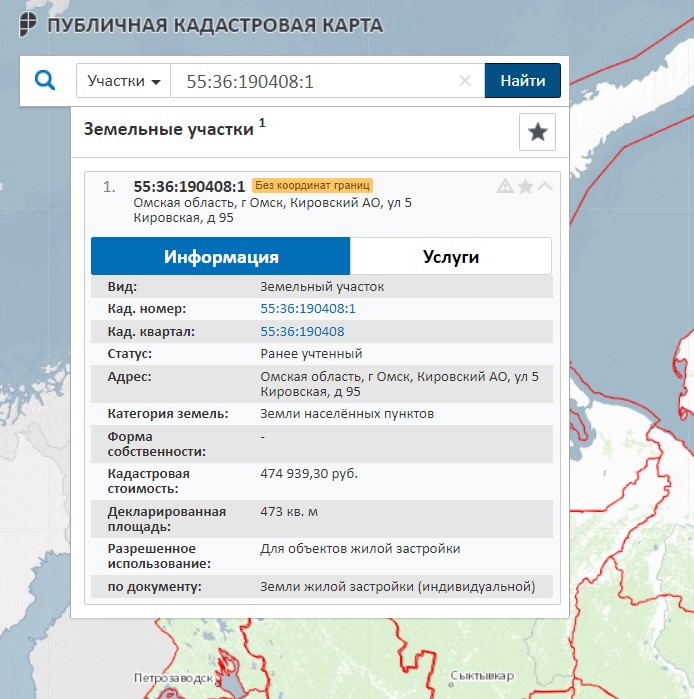Open cadastral number link 55:36:190408:1

308,309
